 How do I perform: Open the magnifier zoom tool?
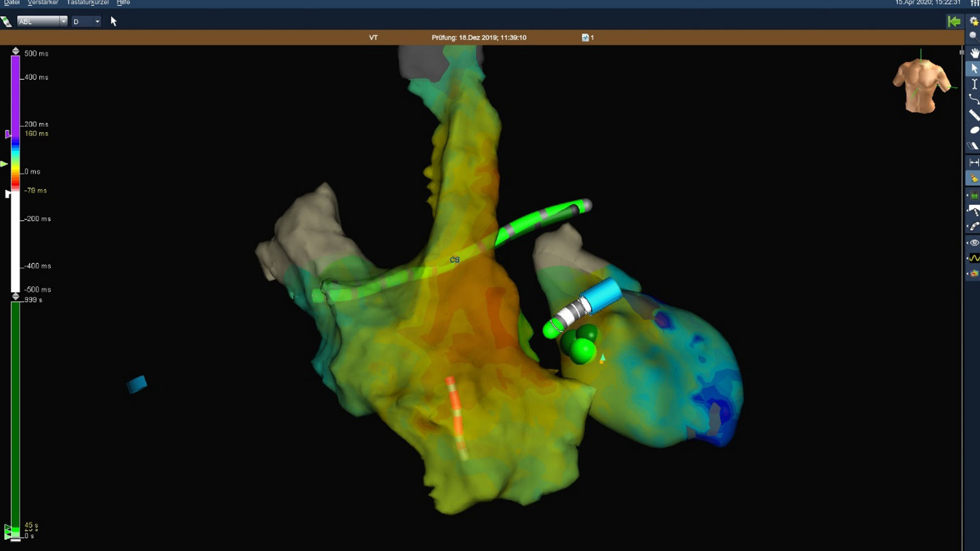[x=974, y=36]
